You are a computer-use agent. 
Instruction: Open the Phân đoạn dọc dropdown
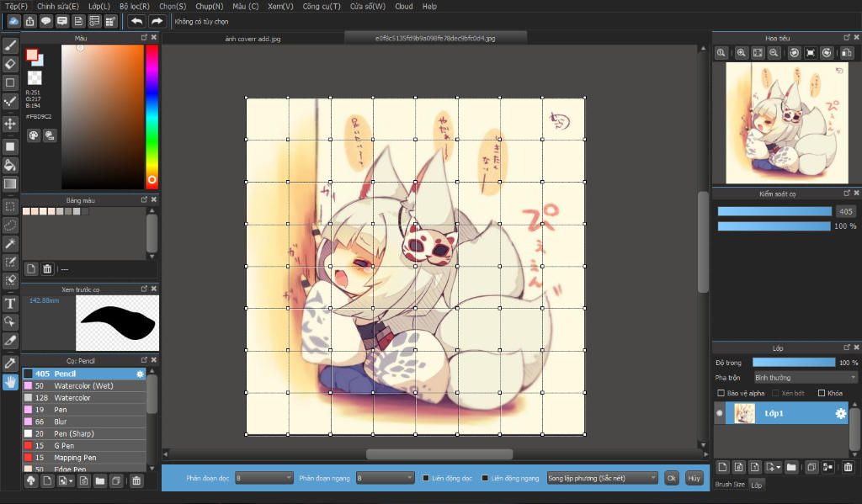pyautogui.click(x=264, y=478)
